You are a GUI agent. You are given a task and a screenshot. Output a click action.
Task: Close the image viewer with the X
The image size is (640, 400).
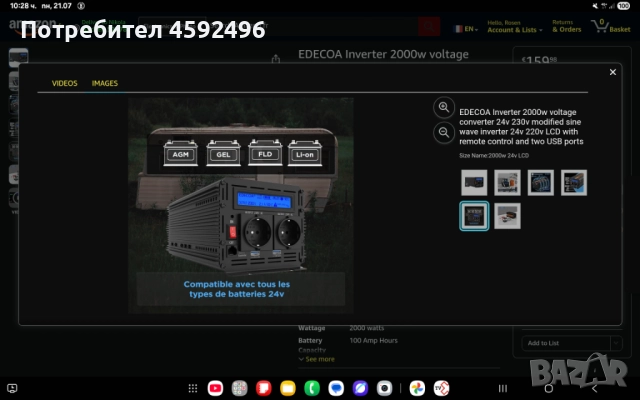(x=613, y=72)
